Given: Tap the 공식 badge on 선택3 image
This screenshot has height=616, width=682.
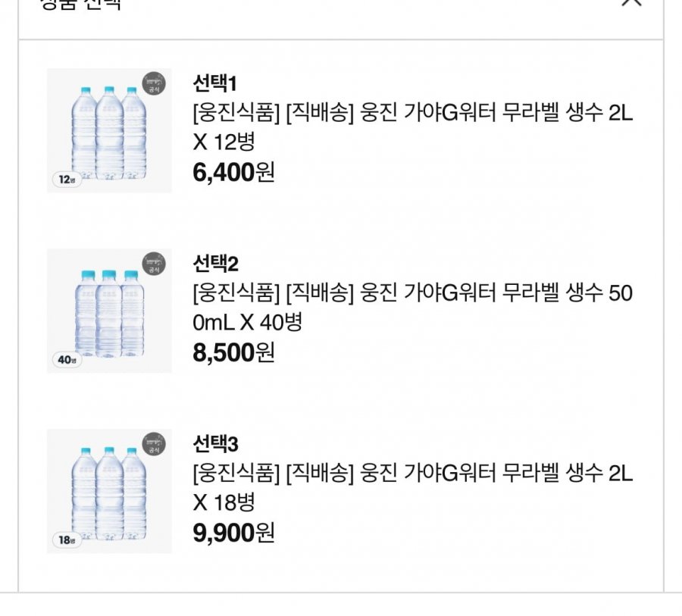Looking at the screenshot, I should coord(154,444).
